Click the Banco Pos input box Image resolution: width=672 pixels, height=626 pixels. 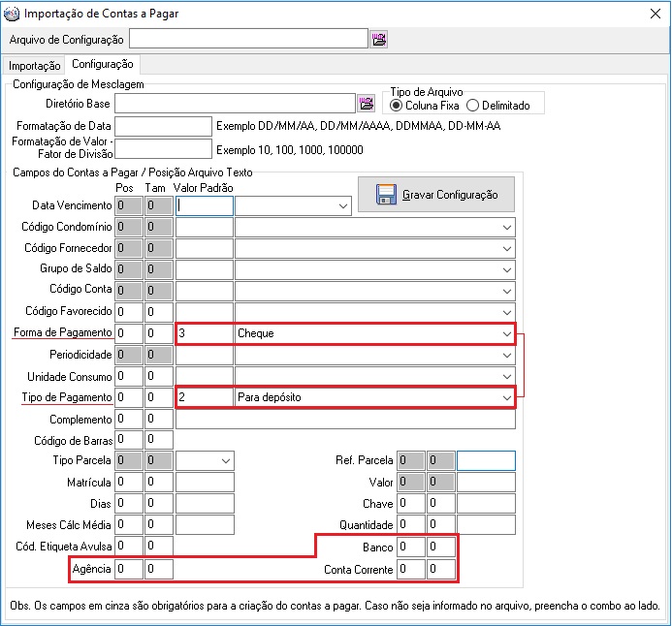(x=410, y=548)
